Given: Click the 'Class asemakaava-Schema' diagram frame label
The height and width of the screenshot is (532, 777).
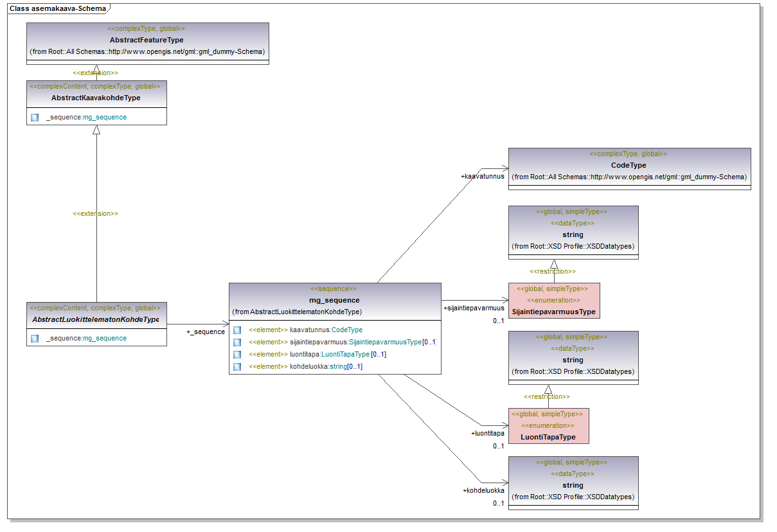Looking at the screenshot, I should pos(57,8).
